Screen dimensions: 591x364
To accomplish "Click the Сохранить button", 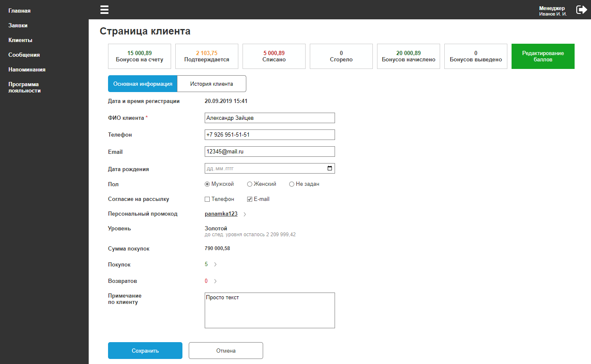I will pyautogui.click(x=145, y=351).
